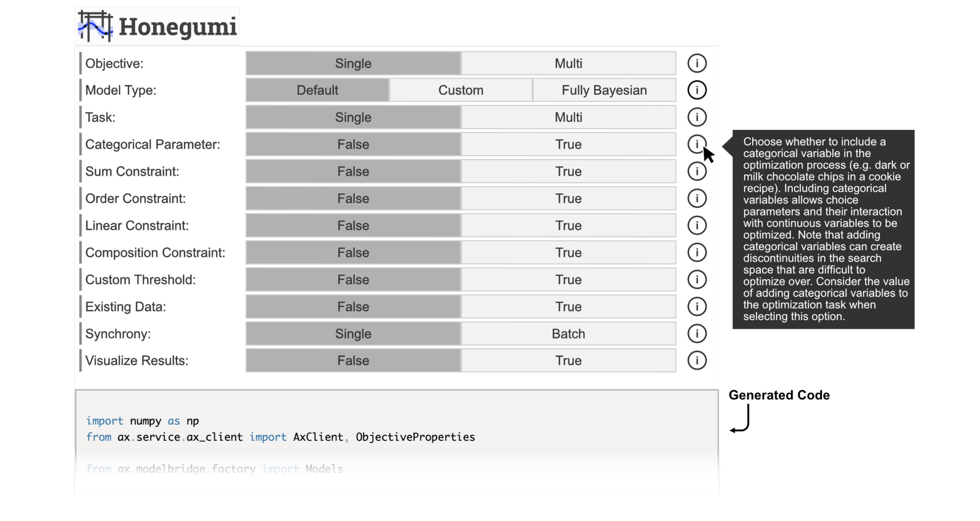Turn on Visualize Results with True
The width and height of the screenshot is (980, 521).
coord(568,361)
